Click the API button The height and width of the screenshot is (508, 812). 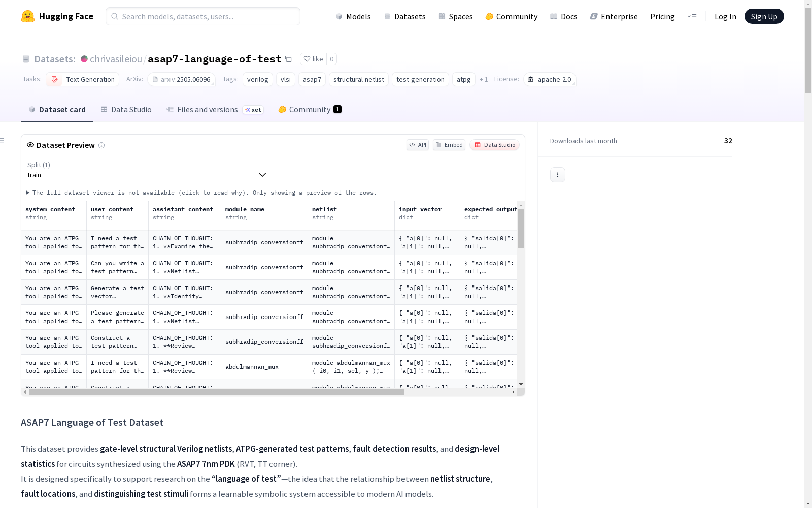click(418, 145)
